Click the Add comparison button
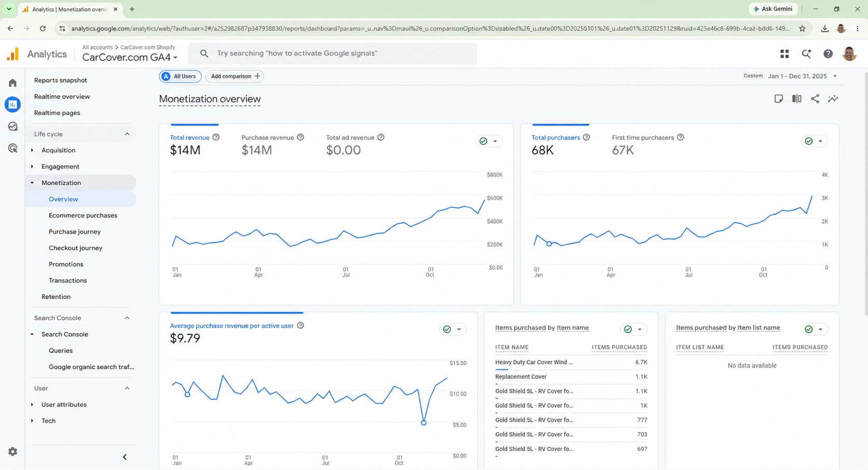Screen dimensions: 868x470 point(235,76)
